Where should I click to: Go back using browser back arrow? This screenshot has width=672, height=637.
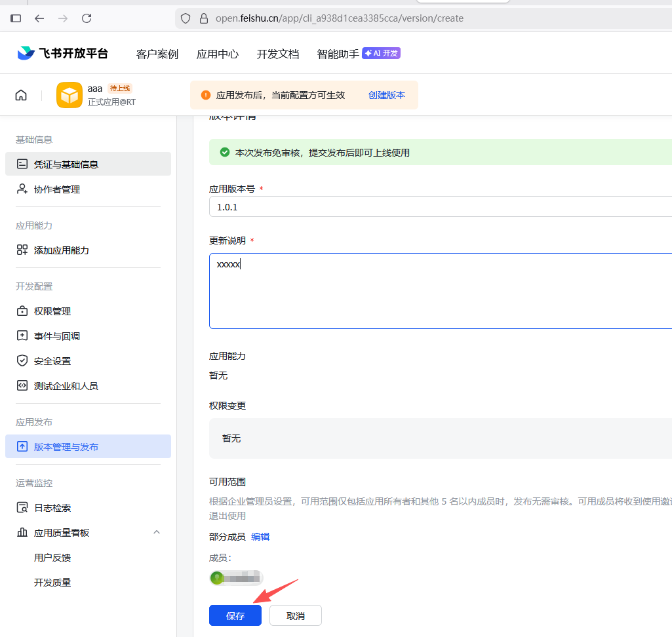[x=39, y=18]
